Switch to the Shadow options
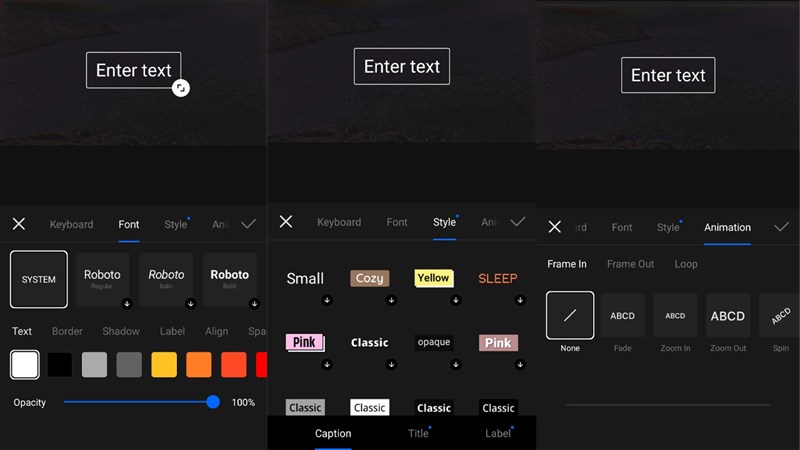This screenshot has width=800, height=450. coord(121,331)
